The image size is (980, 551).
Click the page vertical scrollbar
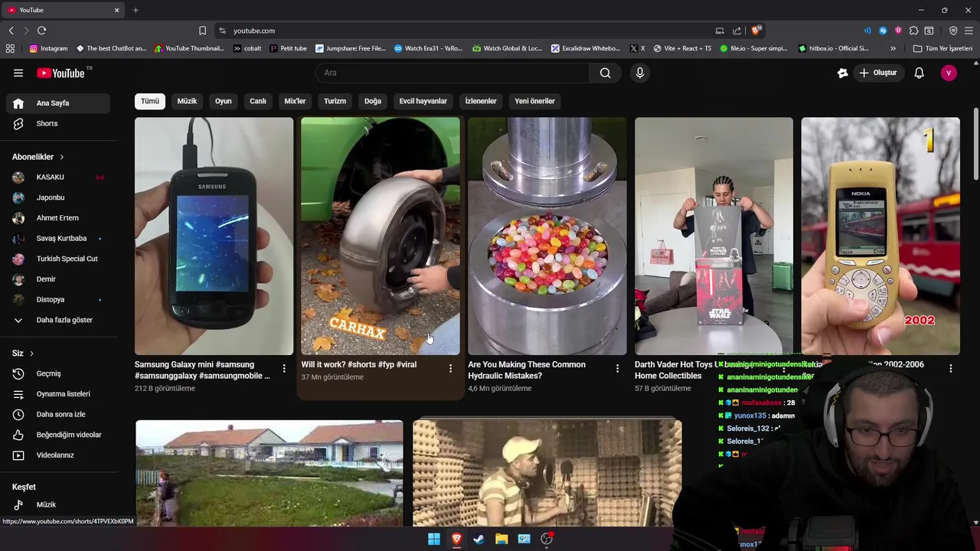coord(975,145)
